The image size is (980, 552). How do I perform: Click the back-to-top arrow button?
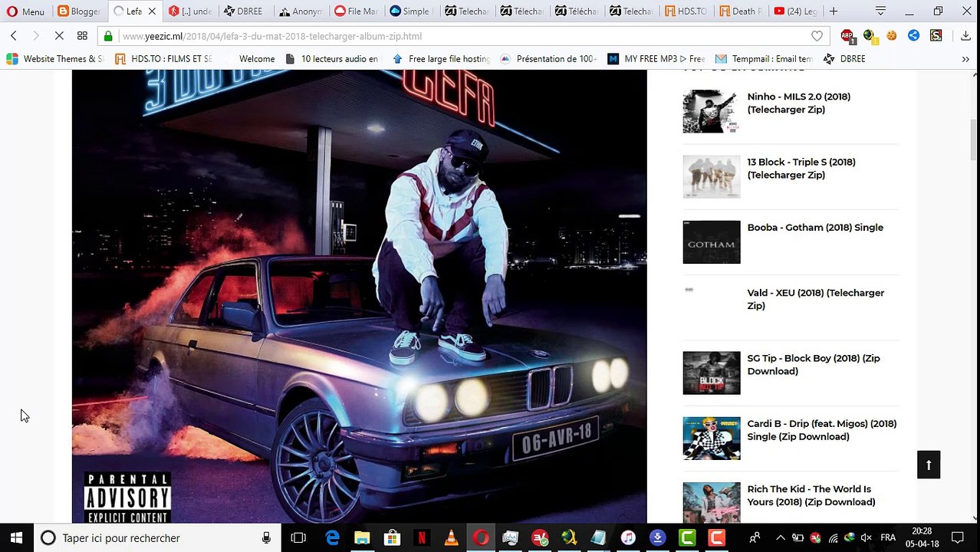click(x=928, y=465)
